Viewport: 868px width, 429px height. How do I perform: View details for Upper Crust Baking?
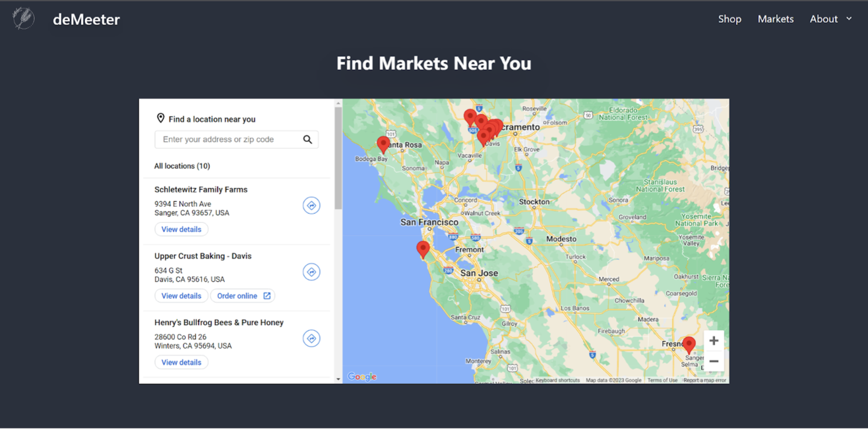(x=181, y=296)
